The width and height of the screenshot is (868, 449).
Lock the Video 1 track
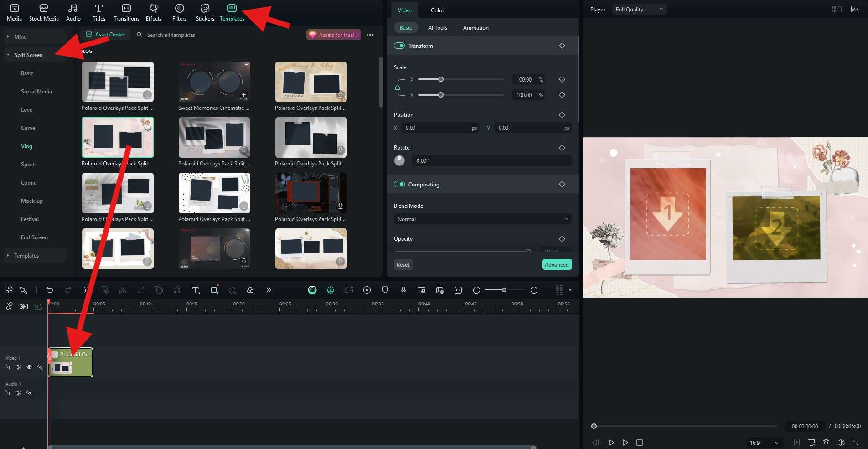point(7,367)
